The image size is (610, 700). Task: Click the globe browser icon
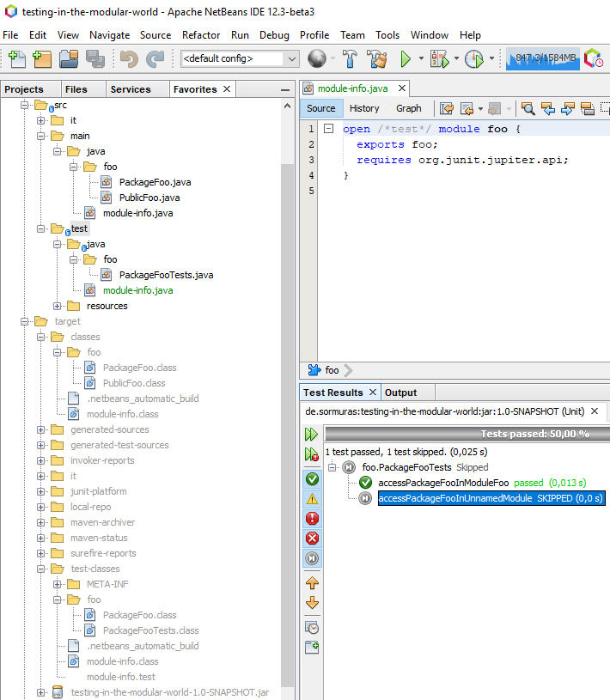click(317, 58)
